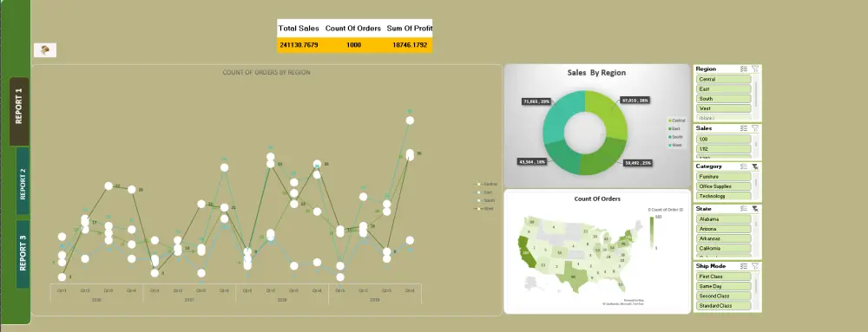Select Technology in the Category slicer

point(723,196)
